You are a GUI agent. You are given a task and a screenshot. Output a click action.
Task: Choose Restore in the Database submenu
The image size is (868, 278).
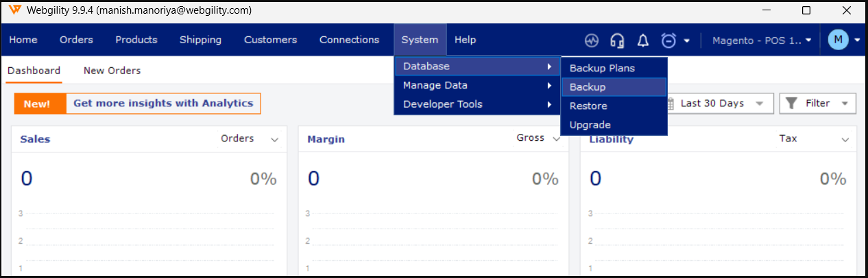click(588, 106)
